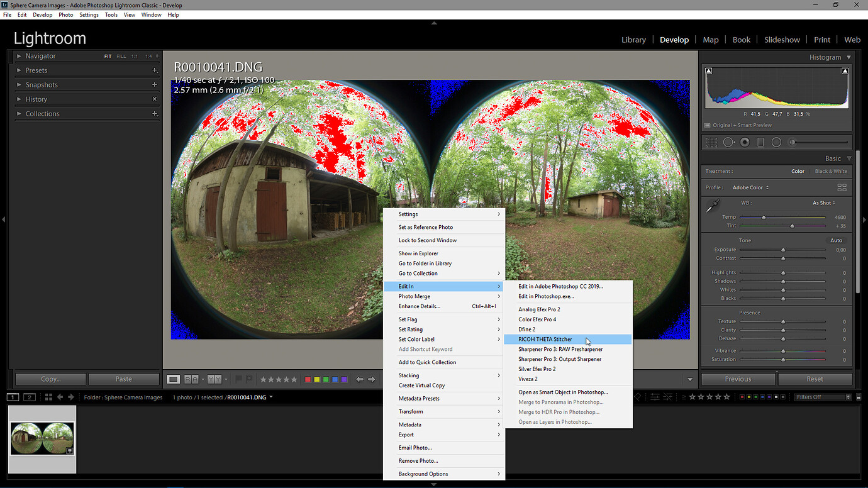Image resolution: width=868 pixels, height=488 pixels.
Task: Toggle filter switch right of Filters Off
Action: [859, 397]
